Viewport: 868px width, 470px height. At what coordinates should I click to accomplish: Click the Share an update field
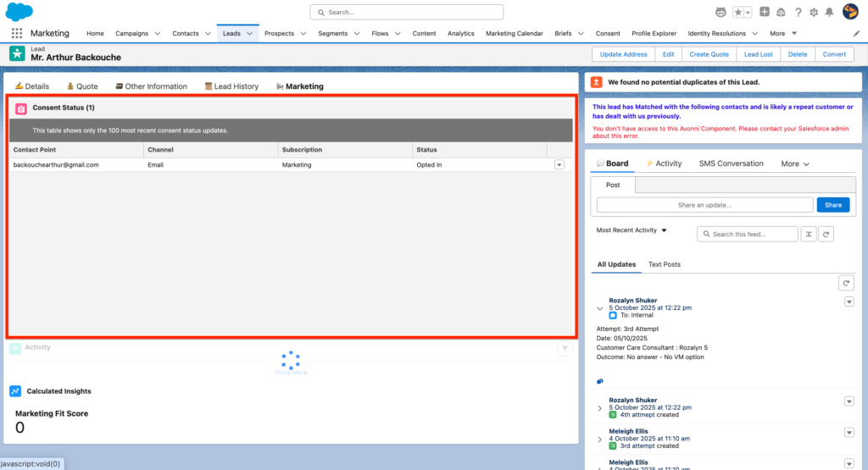click(x=704, y=205)
